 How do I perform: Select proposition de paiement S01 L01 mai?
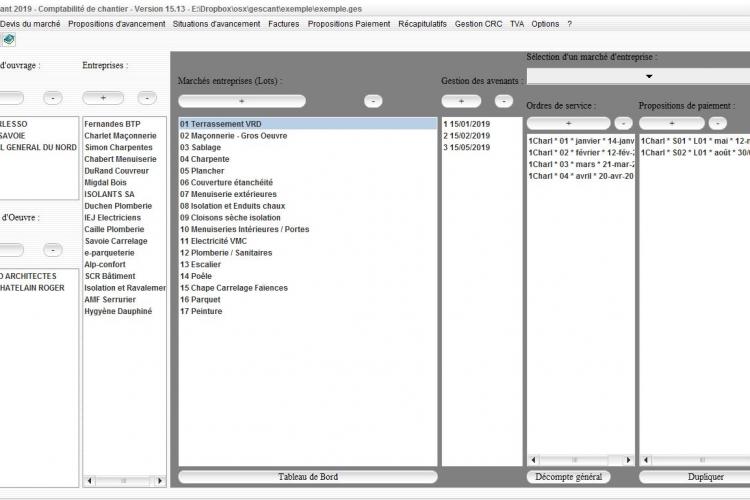pyautogui.click(x=695, y=141)
